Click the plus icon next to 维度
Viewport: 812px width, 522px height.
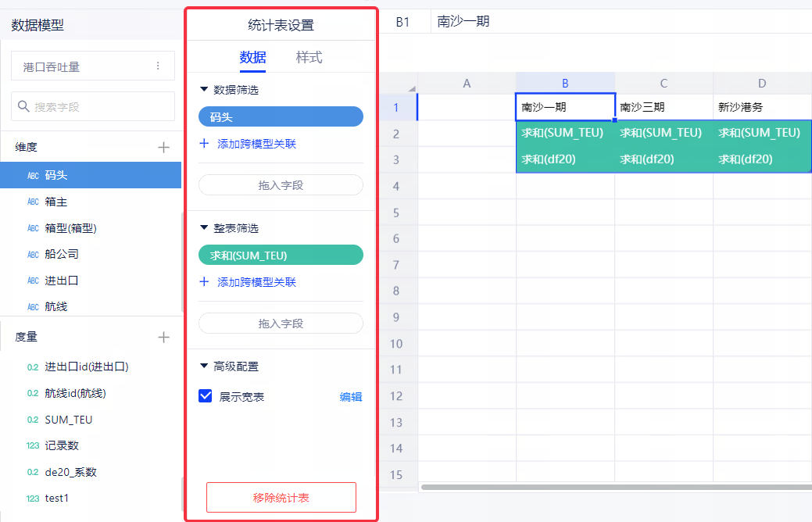pos(163,147)
